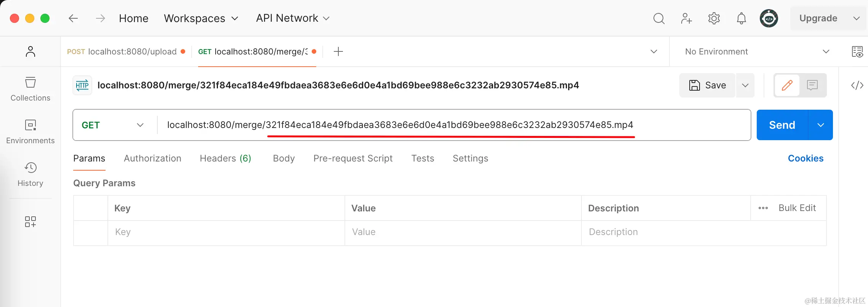This screenshot has width=868, height=307.
Task: Open the search icon in header
Action: (x=659, y=18)
